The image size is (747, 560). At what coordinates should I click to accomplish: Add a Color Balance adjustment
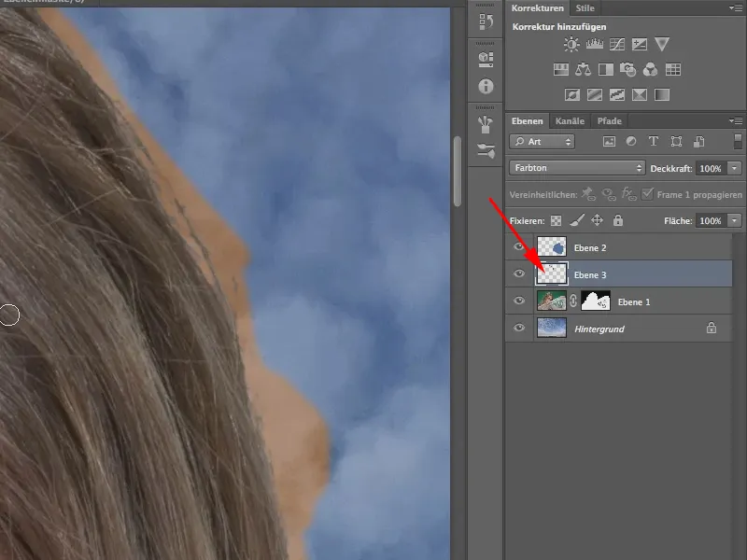pos(583,70)
